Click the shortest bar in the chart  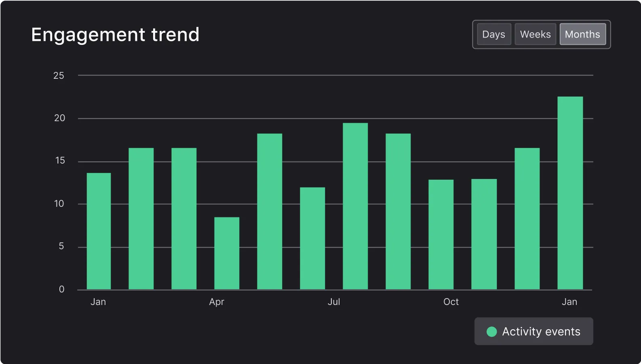[227, 253]
